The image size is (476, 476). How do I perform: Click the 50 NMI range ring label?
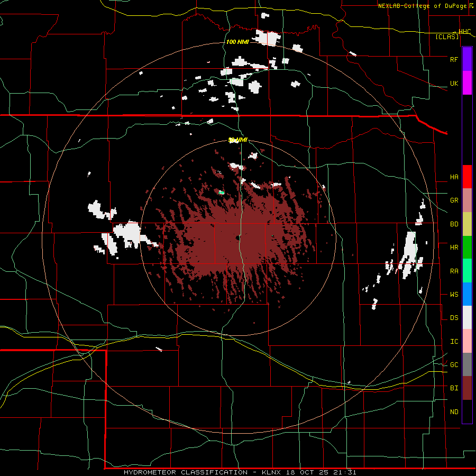tap(237, 140)
